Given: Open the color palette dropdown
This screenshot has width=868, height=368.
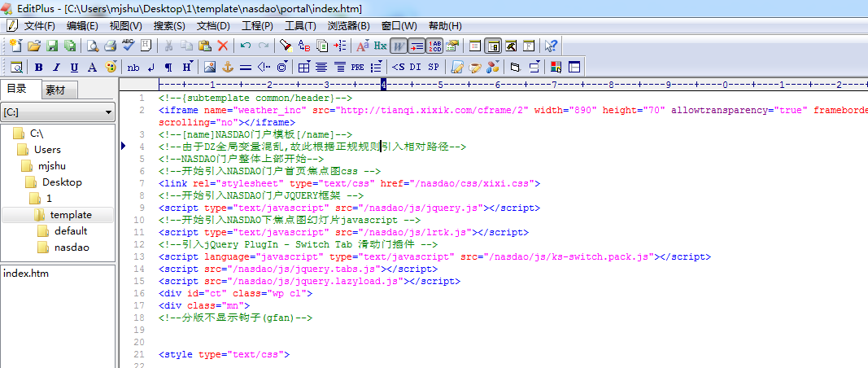Looking at the screenshot, I should pos(111,67).
